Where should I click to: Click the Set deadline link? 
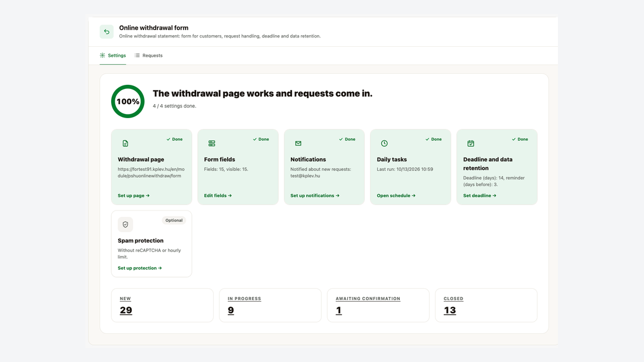pos(479,196)
